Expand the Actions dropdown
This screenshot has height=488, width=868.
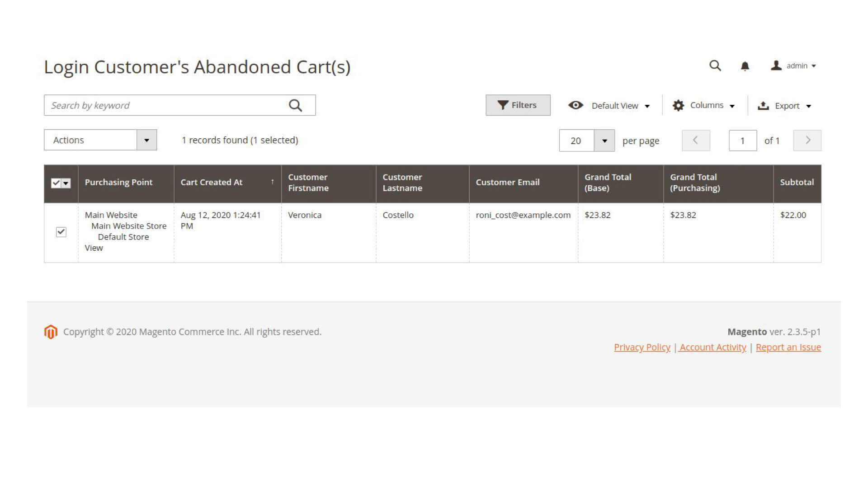100,140
